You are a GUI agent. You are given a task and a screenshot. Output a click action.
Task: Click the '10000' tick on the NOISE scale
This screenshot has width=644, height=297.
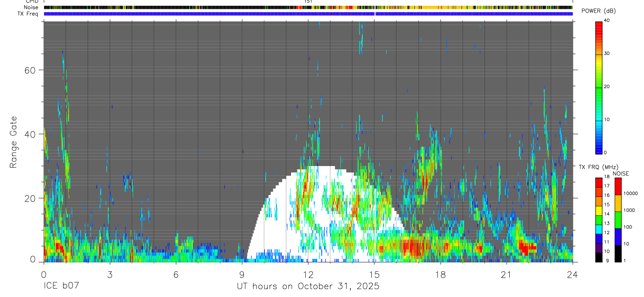(631, 193)
